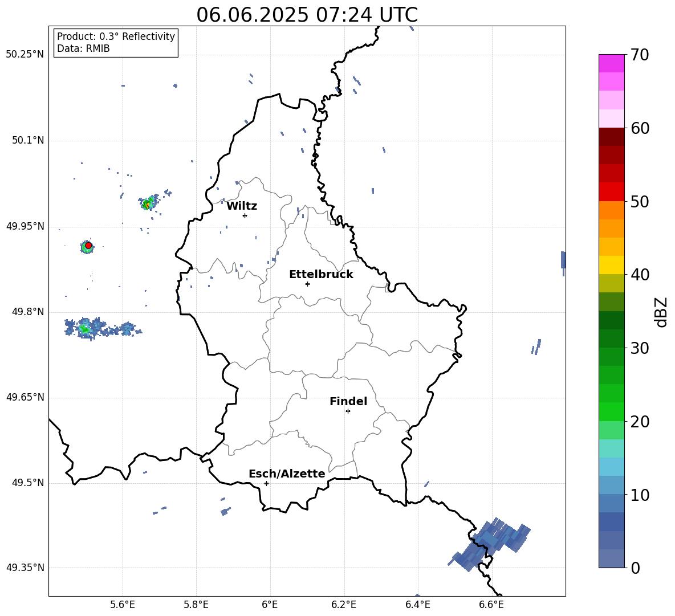The height and width of the screenshot is (616, 675).
Task: Click the 6.2°E longitude label
Action: click(x=344, y=605)
